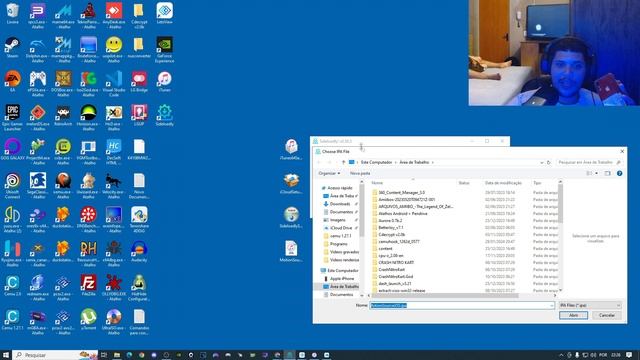Click the Abrir button
The width and height of the screenshot is (640, 360).
tap(573, 316)
